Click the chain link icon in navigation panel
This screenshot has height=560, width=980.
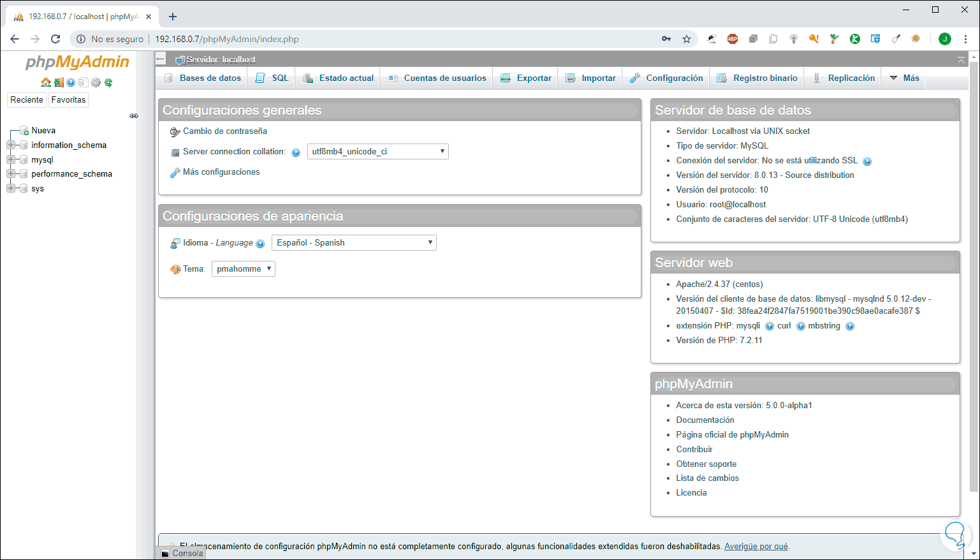pos(134,116)
